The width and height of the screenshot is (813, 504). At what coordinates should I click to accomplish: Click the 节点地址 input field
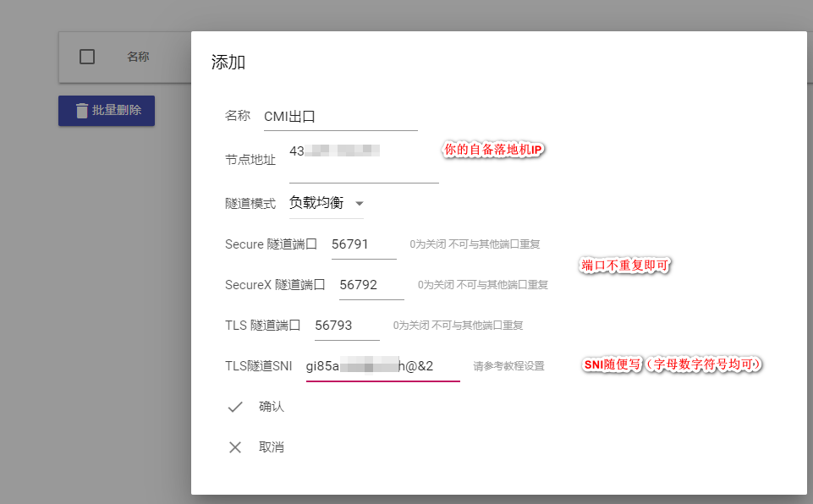point(364,162)
